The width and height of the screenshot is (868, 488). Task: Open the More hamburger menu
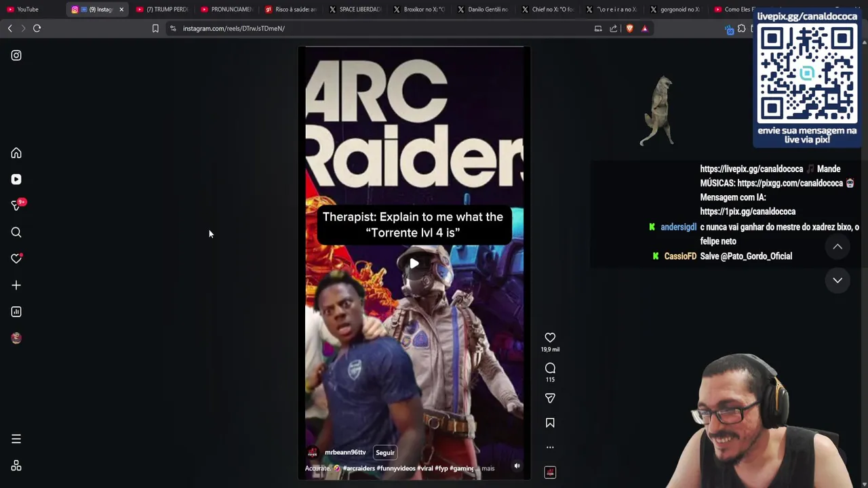click(16, 439)
